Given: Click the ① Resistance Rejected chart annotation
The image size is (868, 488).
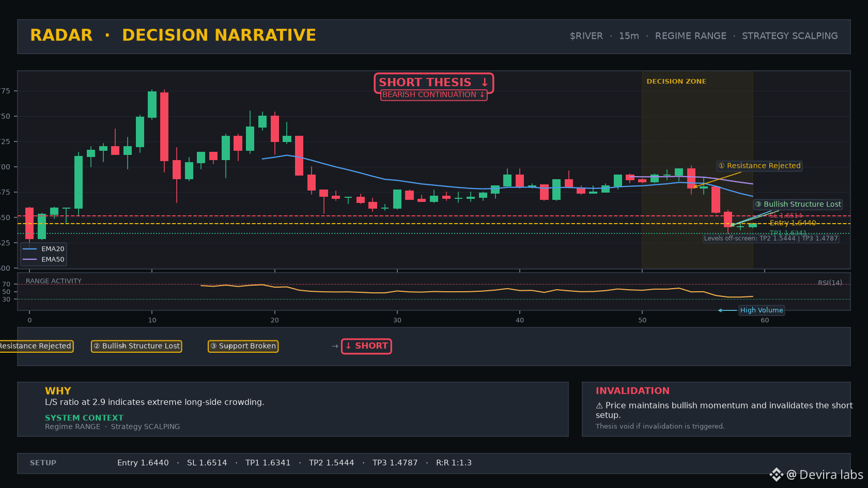Looking at the screenshot, I should [760, 166].
